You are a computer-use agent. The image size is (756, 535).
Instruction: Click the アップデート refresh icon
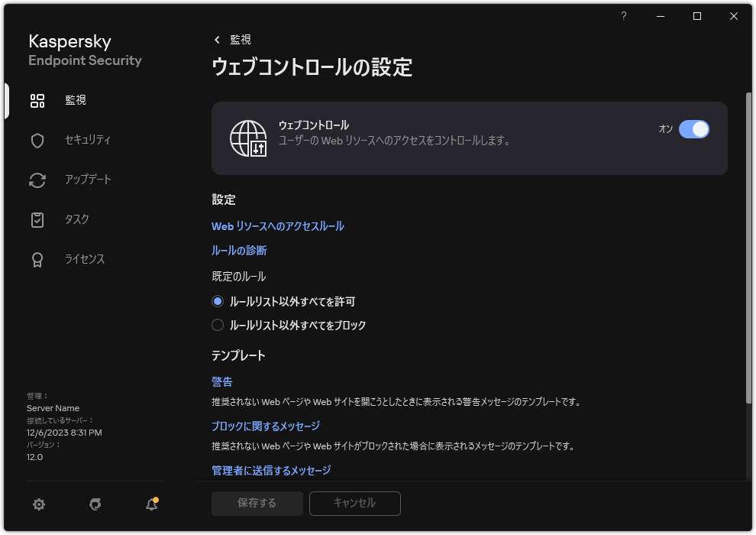[x=37, y=180]
